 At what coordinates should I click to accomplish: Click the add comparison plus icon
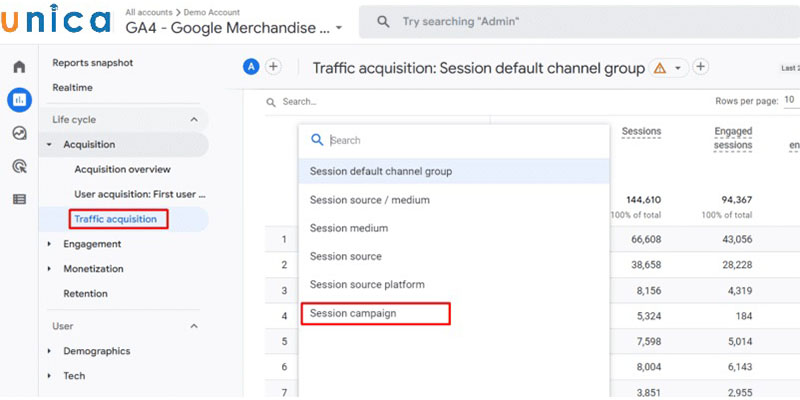coord(273,67)
